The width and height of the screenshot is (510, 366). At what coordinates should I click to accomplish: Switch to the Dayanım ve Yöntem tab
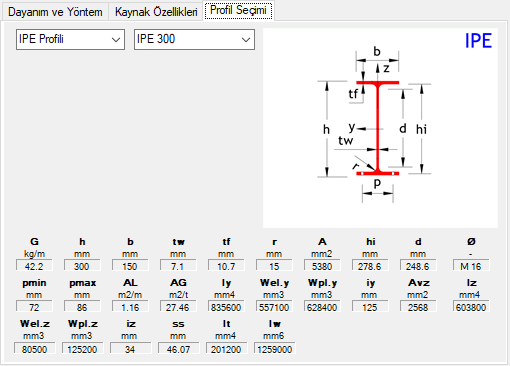tap(55, 12)
